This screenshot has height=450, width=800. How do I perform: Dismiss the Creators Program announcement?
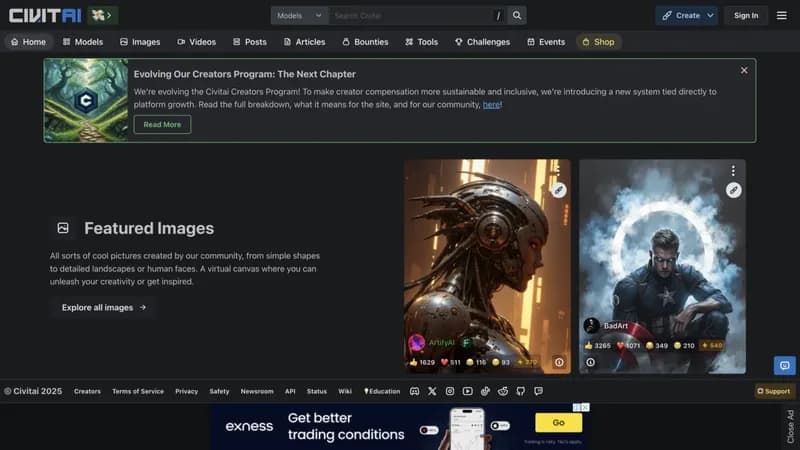click(744, 70)
